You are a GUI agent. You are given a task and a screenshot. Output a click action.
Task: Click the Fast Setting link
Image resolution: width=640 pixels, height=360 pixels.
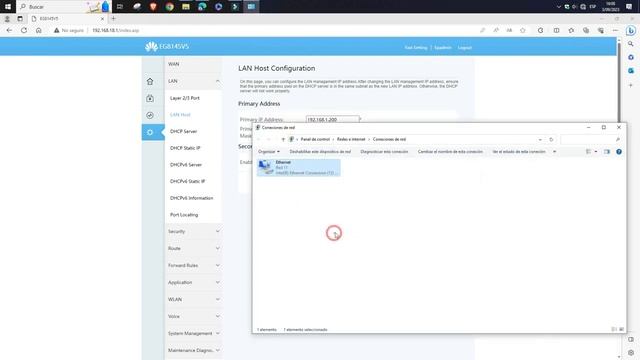(416, 48)
